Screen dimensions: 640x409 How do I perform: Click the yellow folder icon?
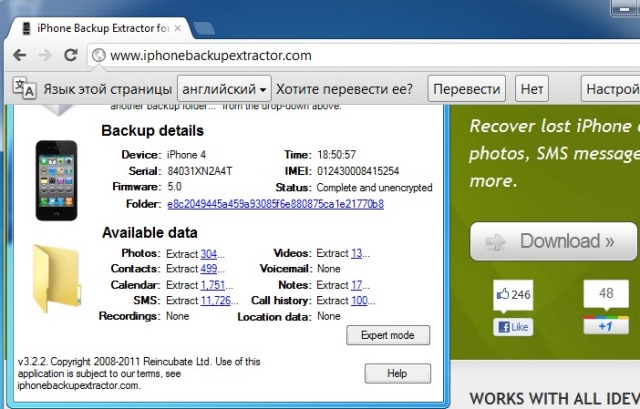56,278
